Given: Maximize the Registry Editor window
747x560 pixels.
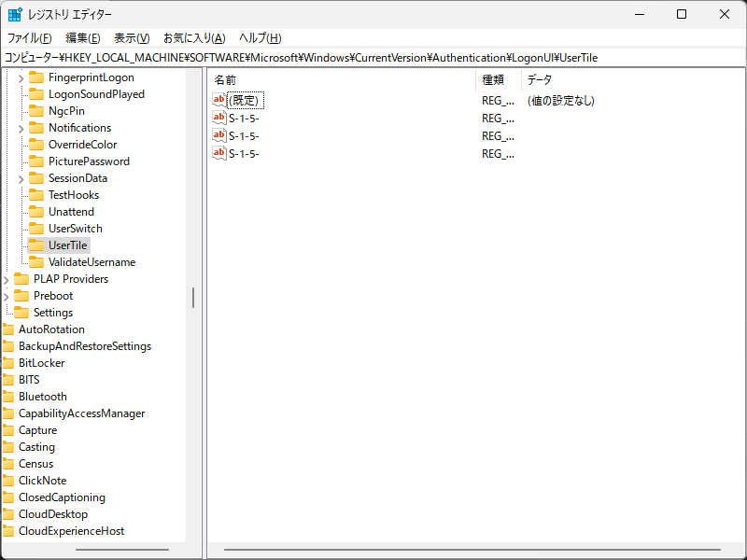Looking at the screenshot, I should (682, 14).
